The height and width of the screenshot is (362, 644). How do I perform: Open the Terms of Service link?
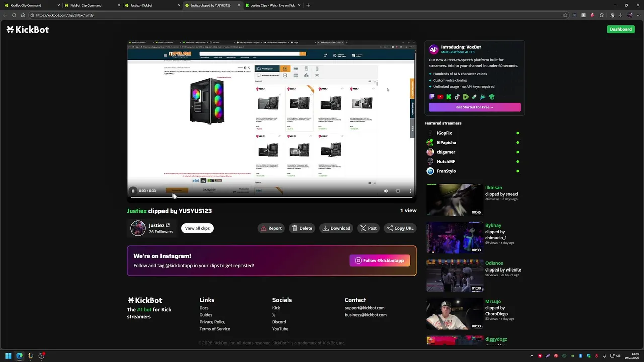pos(215,329)
